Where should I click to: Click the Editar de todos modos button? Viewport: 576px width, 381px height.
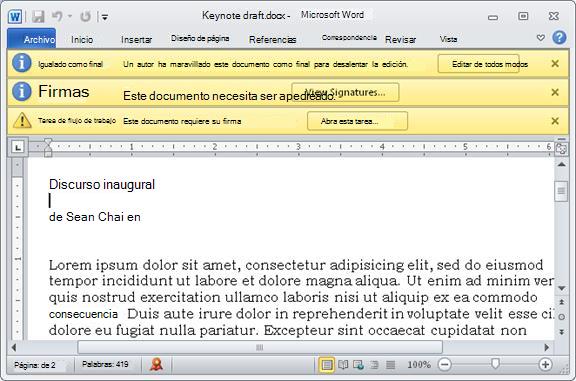(478, 64)
